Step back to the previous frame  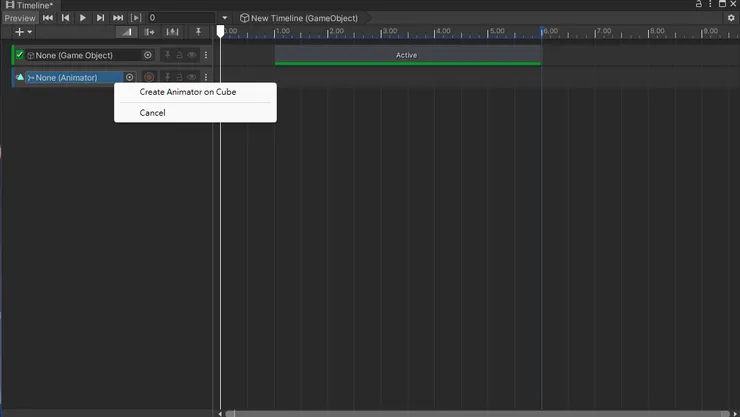(x=65, y=18)
